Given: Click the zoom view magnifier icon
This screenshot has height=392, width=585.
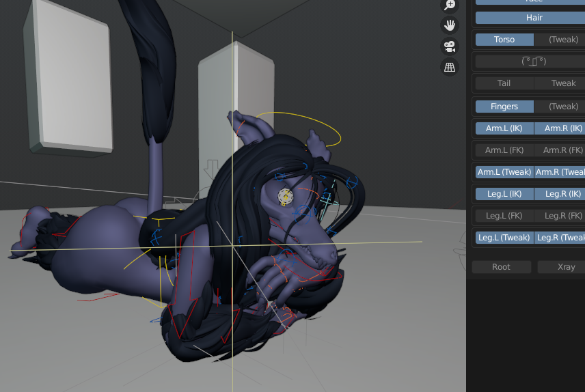Looking at the screenshot, I should (x=450, y=5).
